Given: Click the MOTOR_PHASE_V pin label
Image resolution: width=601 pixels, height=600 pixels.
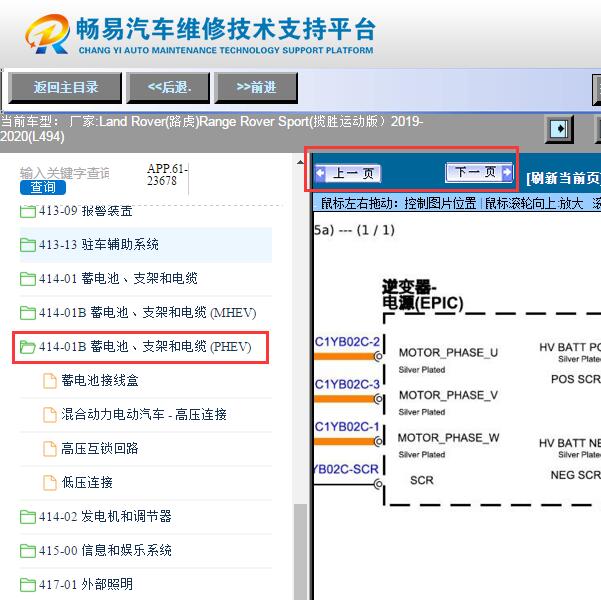Looking at the screenshot, I should tap(448, 395).
